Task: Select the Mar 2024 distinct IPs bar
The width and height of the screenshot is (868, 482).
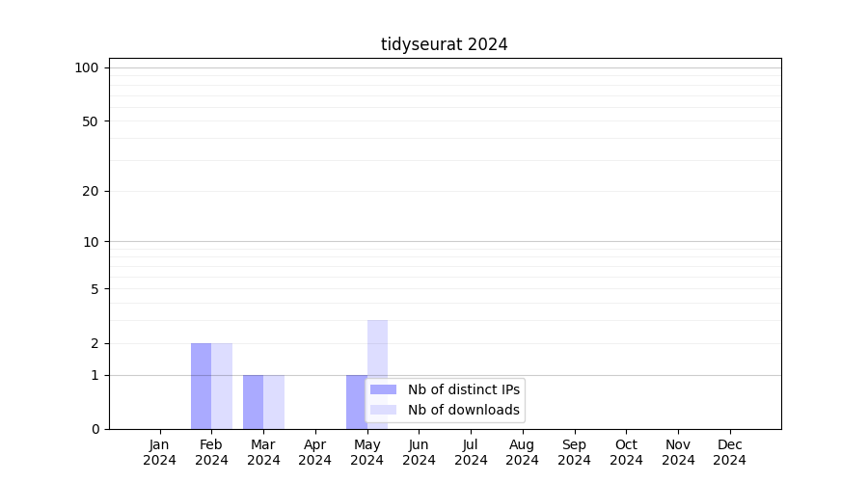Action: pyautogui.click(x=253, y=402)
